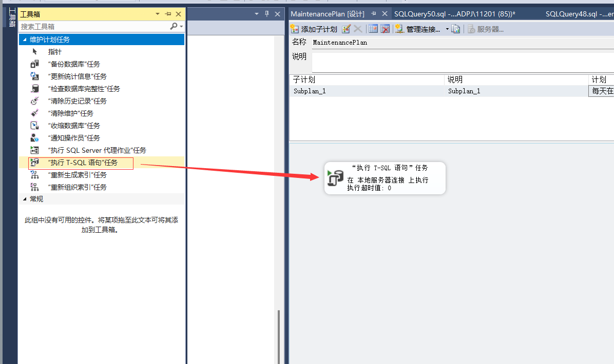
Task: Open subplan properties edit icon
Action: 346,29
